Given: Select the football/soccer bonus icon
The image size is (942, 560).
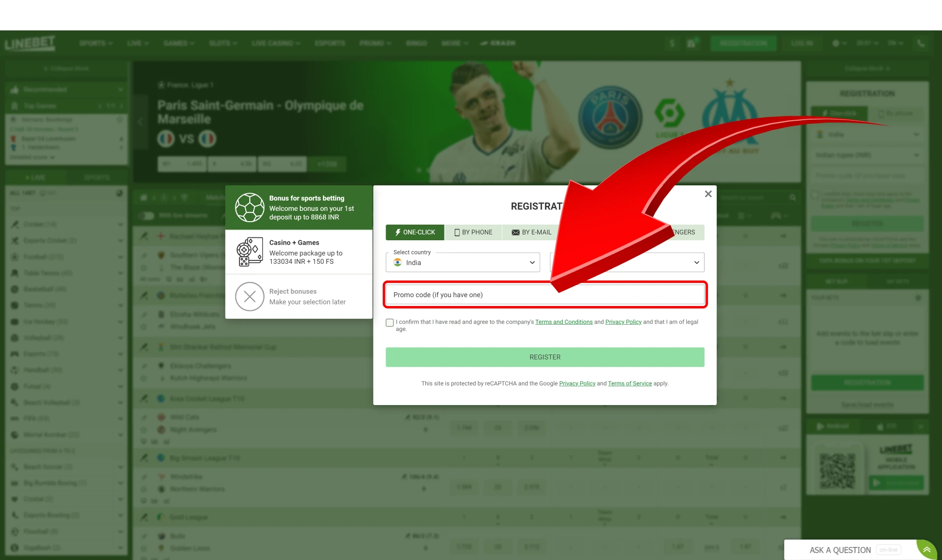Looking at the screenshot, I should click(249, 207).
